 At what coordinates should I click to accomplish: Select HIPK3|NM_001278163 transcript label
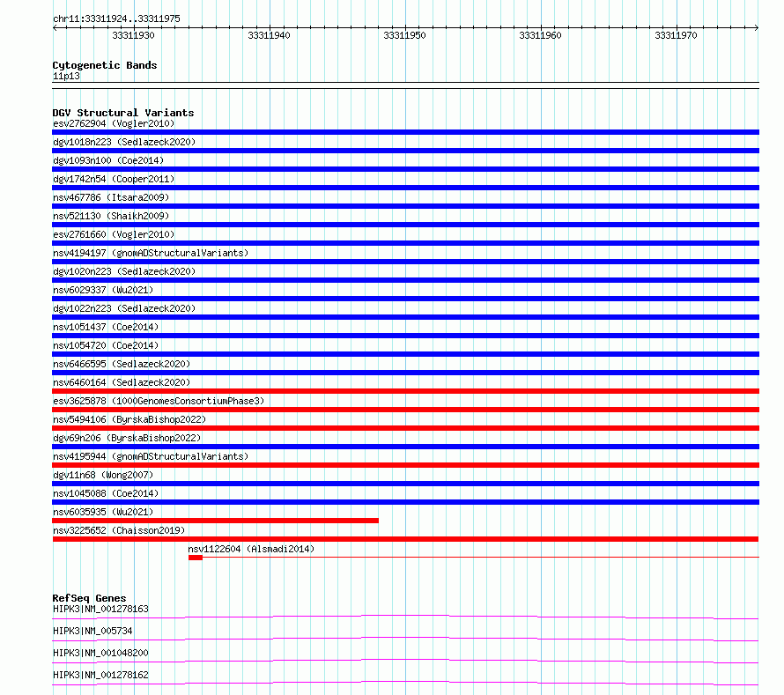click(x=100, y=609)
